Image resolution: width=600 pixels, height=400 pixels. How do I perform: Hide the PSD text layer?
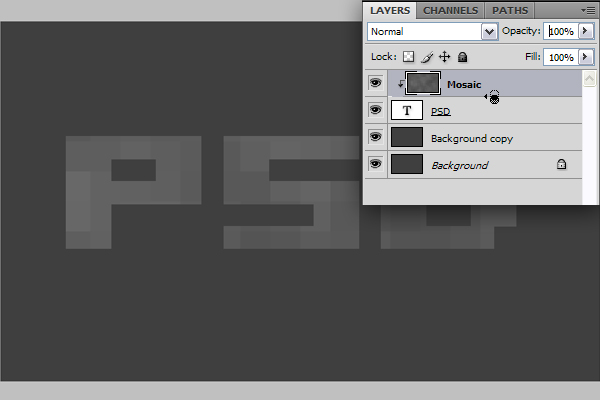point(375,110)
